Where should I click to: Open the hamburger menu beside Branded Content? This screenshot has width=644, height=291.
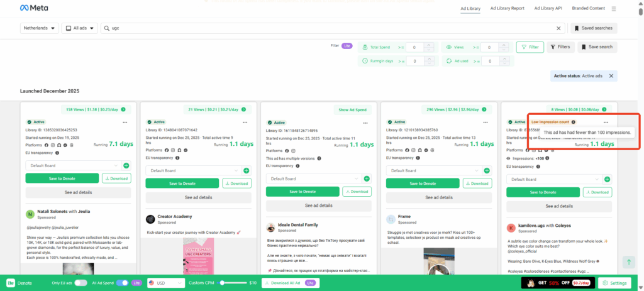[x=614, y=9]
